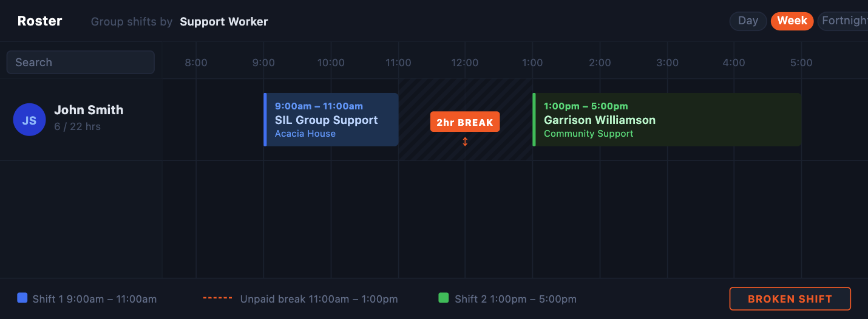868x319 pixels.
Task: Click the dashed orange unpaid break legend line
Action: coord(217,298)
